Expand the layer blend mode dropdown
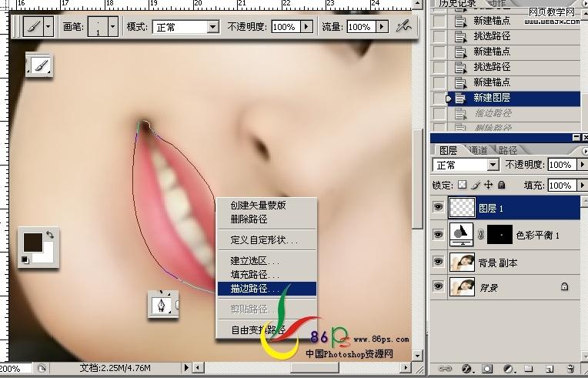This screenshot has width=588, height=378. (x=493, y=165)
